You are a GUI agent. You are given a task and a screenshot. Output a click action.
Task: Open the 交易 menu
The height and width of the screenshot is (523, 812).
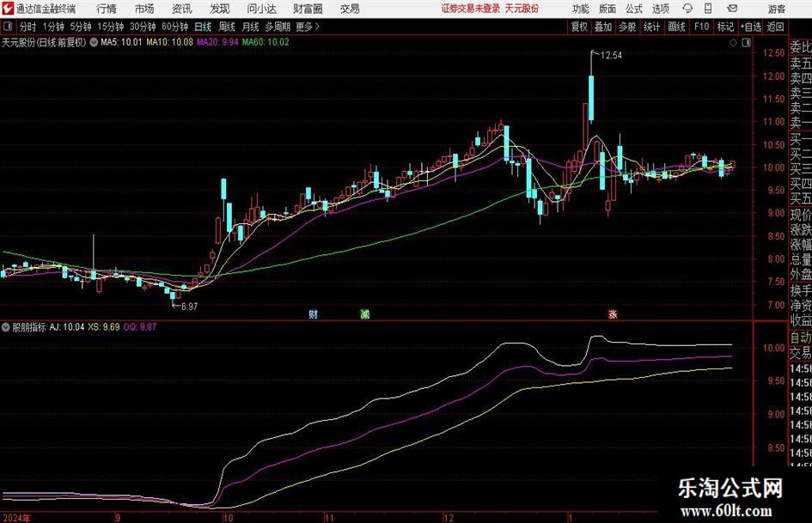point(350,9)
